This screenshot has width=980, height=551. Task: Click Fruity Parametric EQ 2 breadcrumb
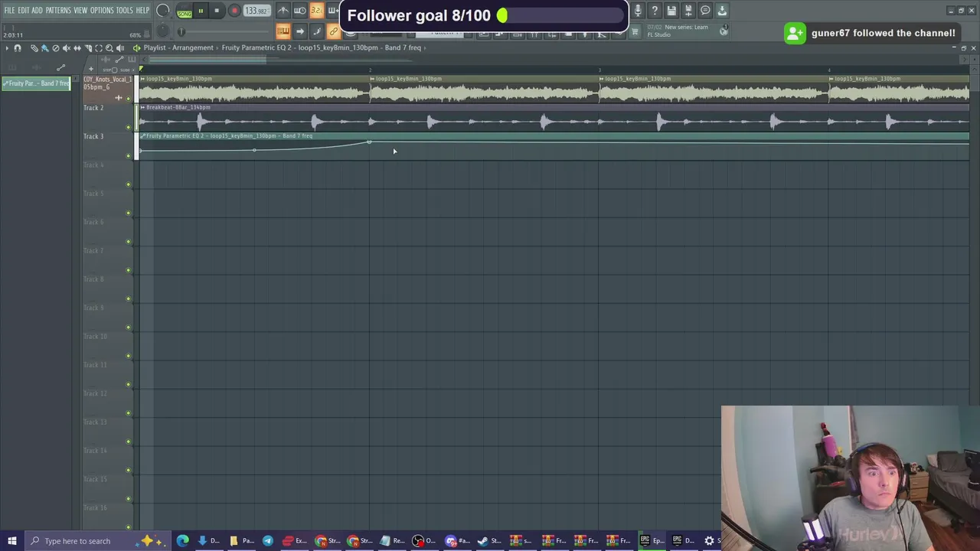[257, 47]
